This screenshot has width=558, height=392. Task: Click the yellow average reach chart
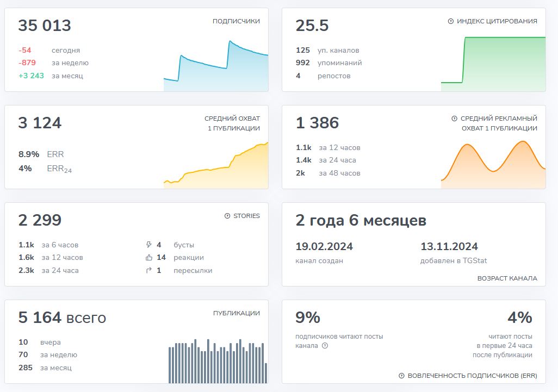[x=216, y=165]
